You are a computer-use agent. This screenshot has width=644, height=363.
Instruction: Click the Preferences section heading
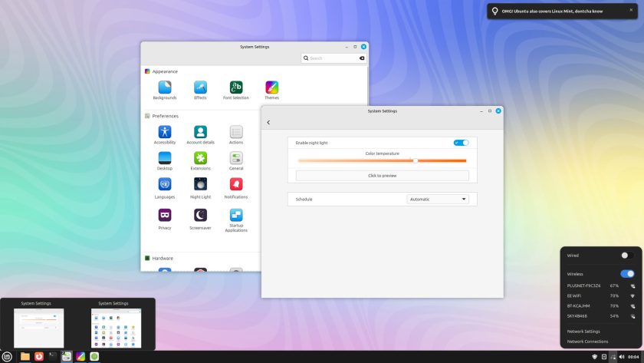coord(165,117)
